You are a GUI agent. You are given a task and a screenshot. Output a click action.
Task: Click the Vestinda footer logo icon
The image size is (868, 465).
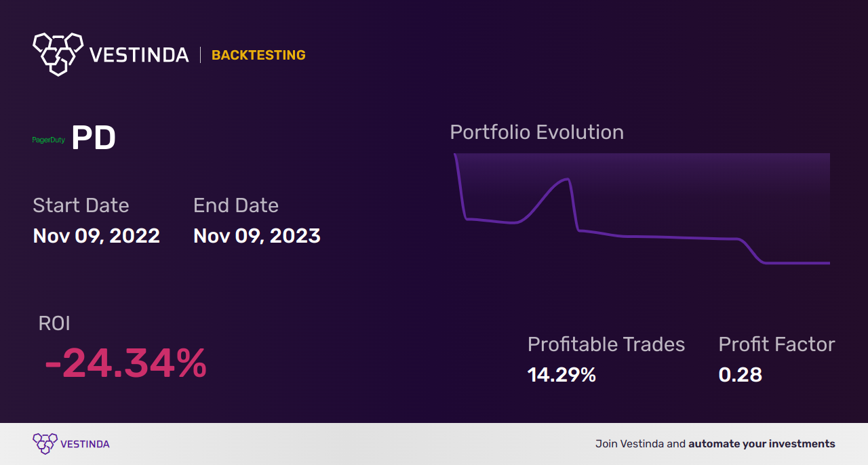(45, 444)
